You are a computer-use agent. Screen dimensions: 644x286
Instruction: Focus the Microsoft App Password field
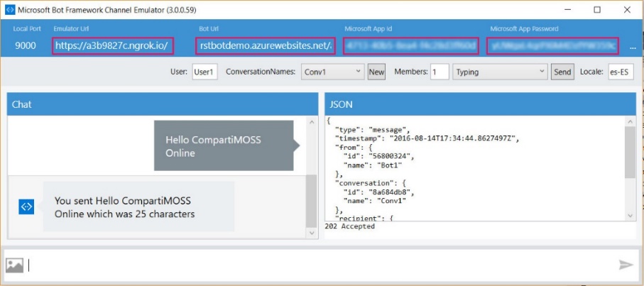553,45
